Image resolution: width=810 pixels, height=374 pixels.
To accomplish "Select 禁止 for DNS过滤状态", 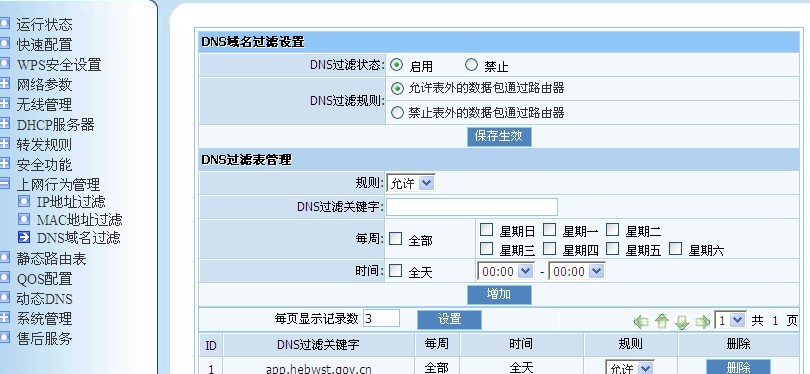I will click(471, 65).
